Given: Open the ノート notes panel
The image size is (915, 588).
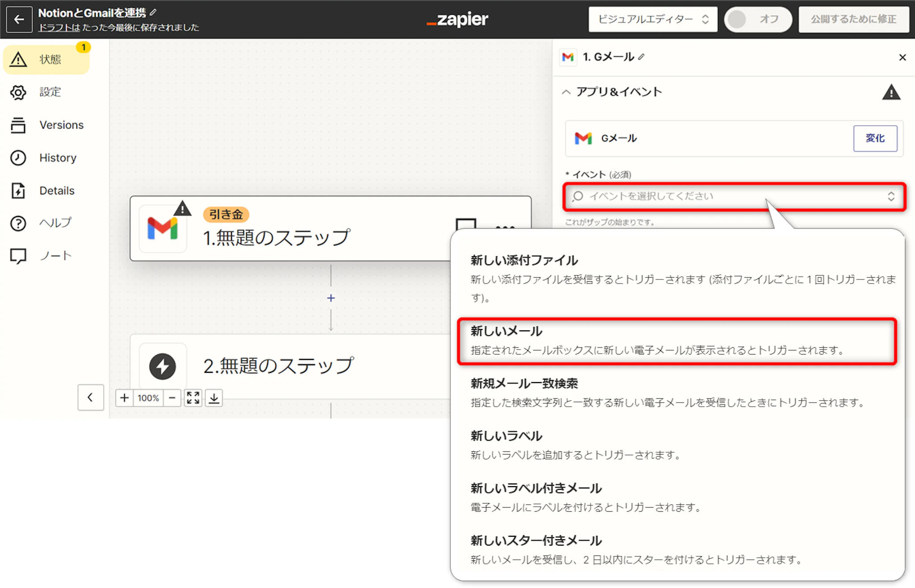Looking at the screenshot, I should click(55, 256).
